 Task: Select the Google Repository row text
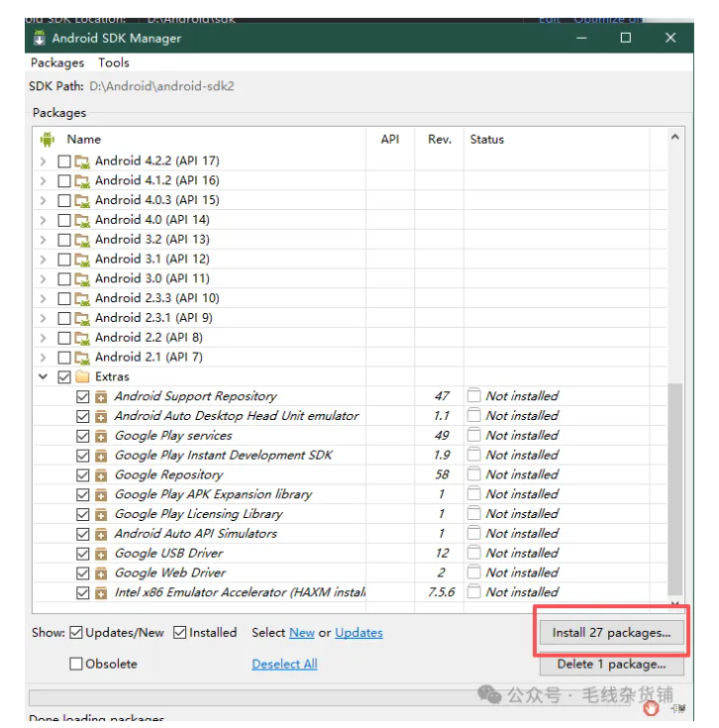(169, 474)
